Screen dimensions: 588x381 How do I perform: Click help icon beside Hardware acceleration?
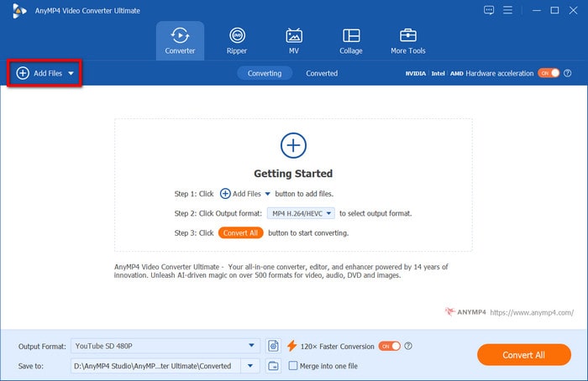tap(568, 73)
